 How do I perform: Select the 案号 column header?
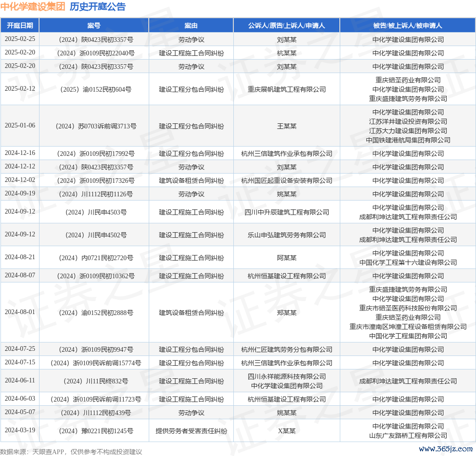tap(94, 26)
